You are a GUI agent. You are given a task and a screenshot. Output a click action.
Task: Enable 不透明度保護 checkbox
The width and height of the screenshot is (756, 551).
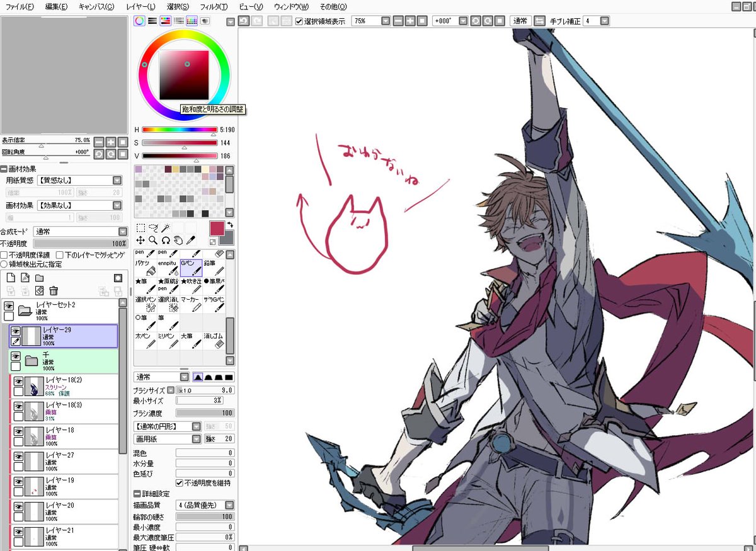click(4, 254)
